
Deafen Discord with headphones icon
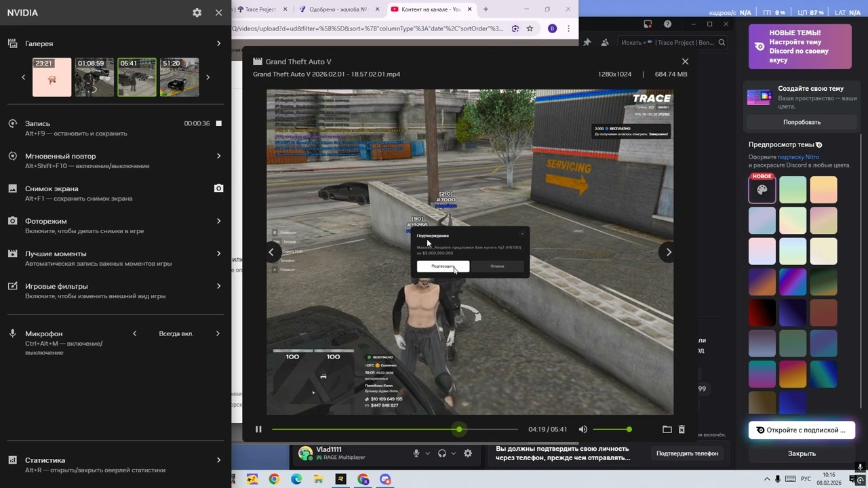point(442,453)
